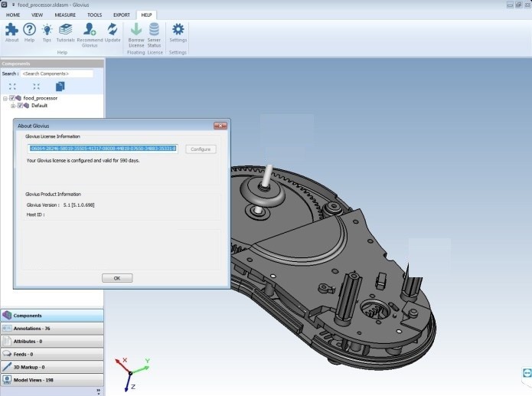Viewport: 532px width, 396px height.
Task: Click the Glovius Version 5.1 text
Action: [60, 205]
